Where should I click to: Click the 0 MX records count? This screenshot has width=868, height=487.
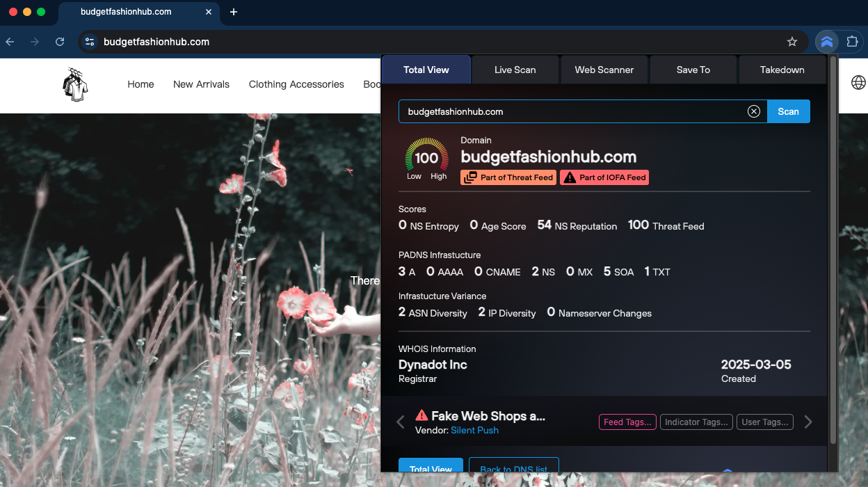coord(579,271)
